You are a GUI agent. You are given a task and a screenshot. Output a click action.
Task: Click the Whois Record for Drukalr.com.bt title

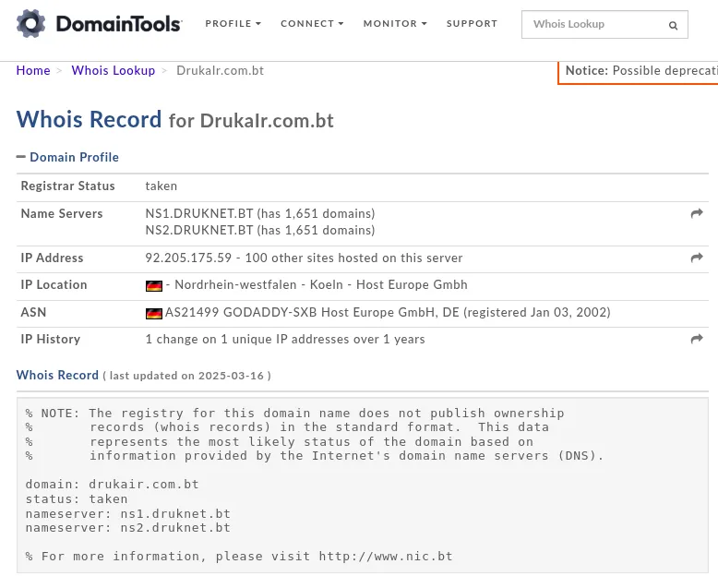(175, 120)
